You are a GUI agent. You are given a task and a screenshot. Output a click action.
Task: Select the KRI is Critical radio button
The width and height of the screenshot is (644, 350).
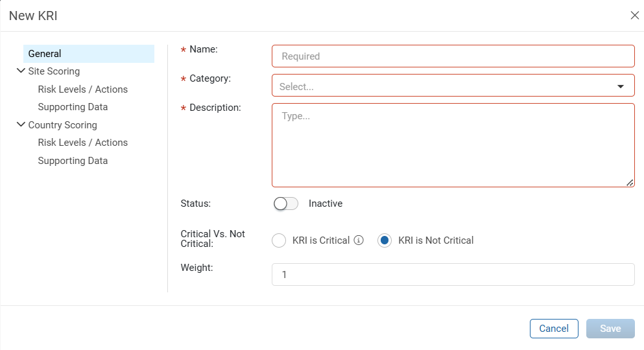click(279, 240)
